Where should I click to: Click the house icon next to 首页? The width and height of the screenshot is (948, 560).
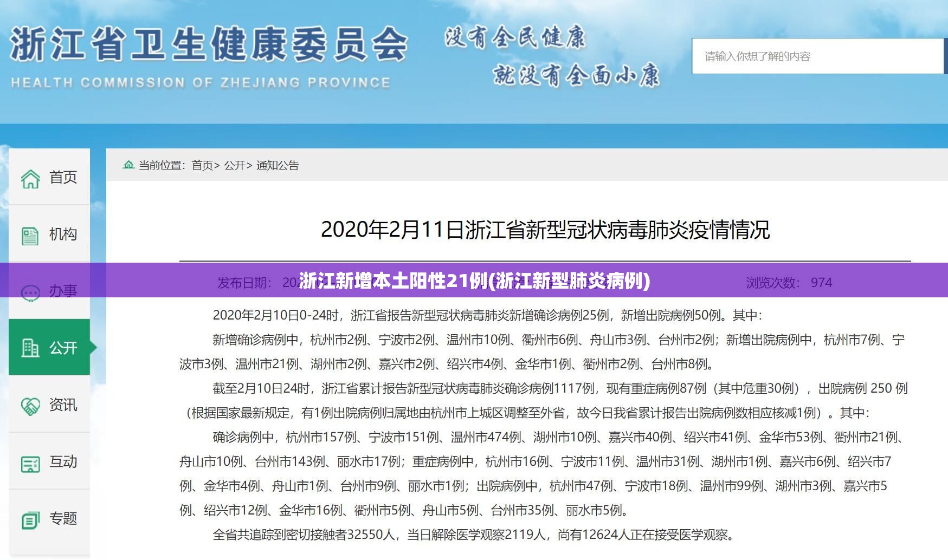(30, 178)
